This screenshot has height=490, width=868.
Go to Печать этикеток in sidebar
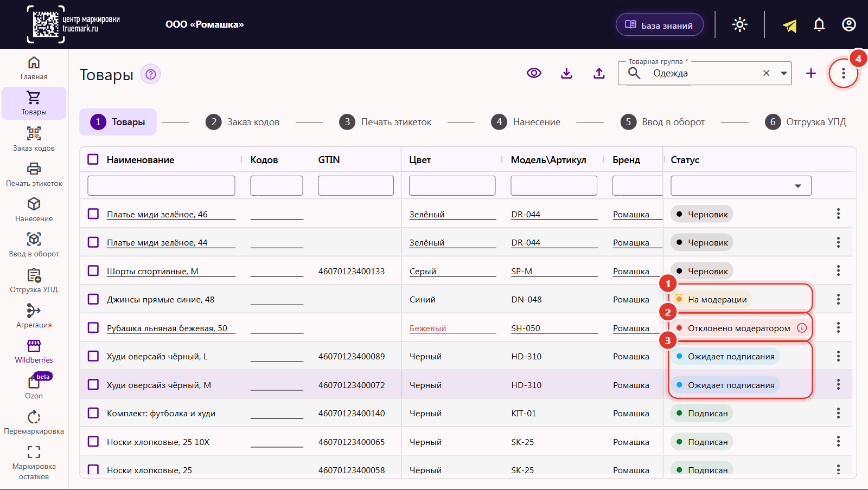click(34, 174)
